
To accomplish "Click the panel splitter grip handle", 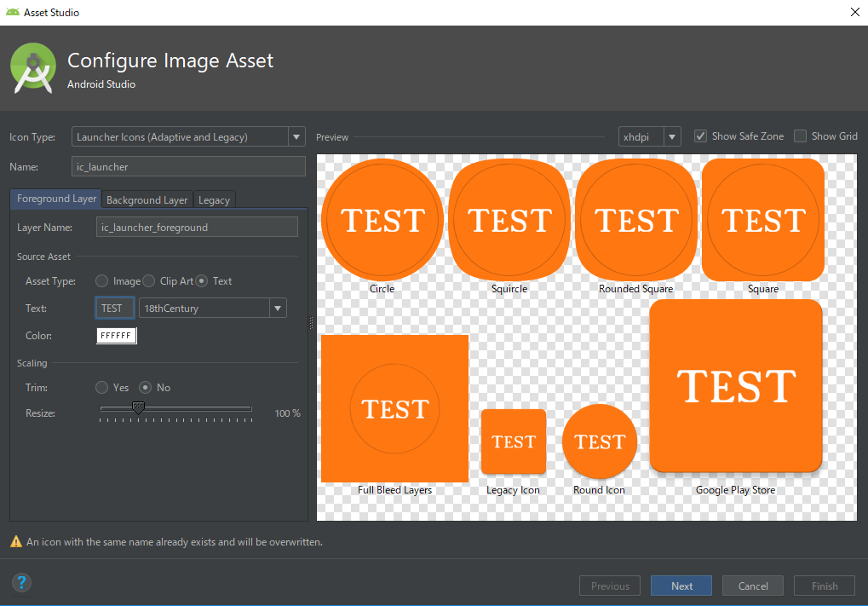I will pyautogui.click(x=311, y=323).
